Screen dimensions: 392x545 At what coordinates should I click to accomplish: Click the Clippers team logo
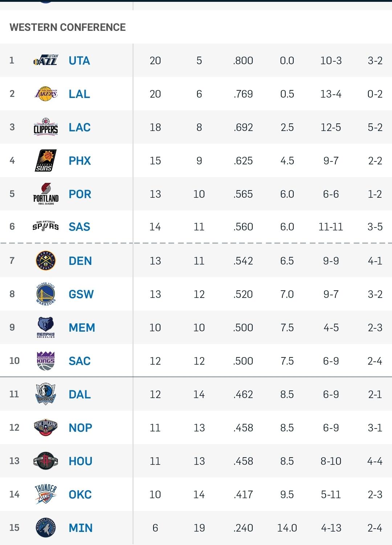tap(46, 127)
